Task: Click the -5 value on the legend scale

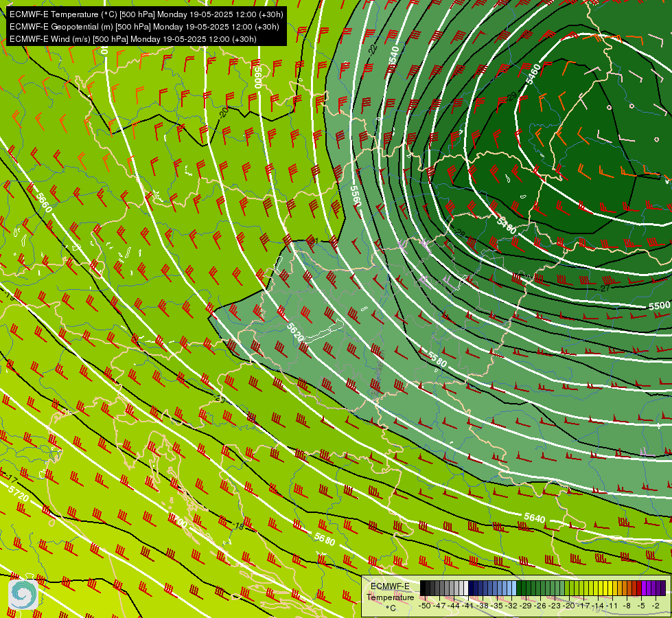Action: click(x=641, y=606)
